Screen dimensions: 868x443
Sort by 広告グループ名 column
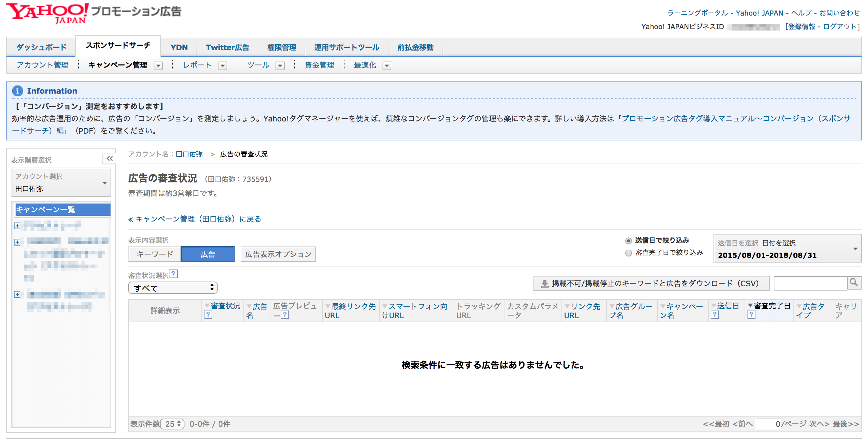point(631,311)
